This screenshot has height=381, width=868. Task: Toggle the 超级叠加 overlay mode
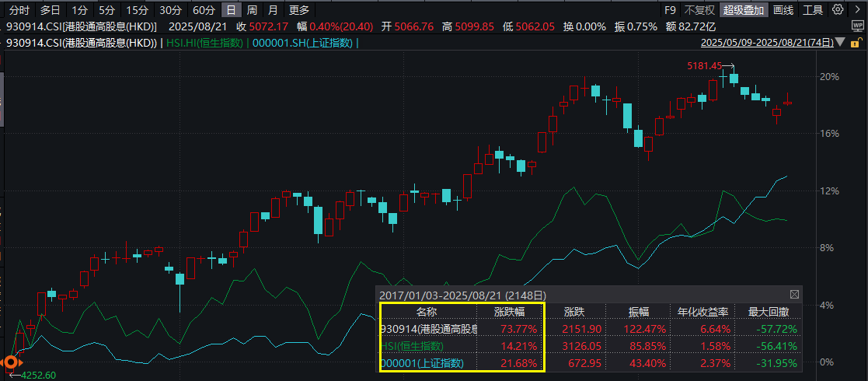(744, 9)
